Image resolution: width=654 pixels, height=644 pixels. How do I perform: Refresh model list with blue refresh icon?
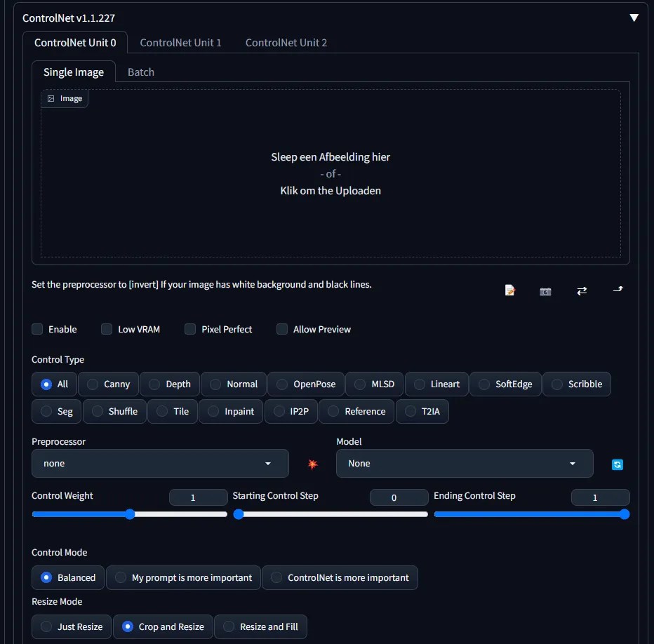(617, 464)
